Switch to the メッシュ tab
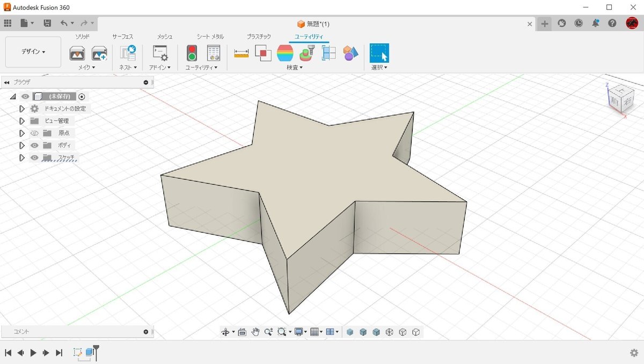The width and height of the screenshot is (644, 364). pos(165,37)
